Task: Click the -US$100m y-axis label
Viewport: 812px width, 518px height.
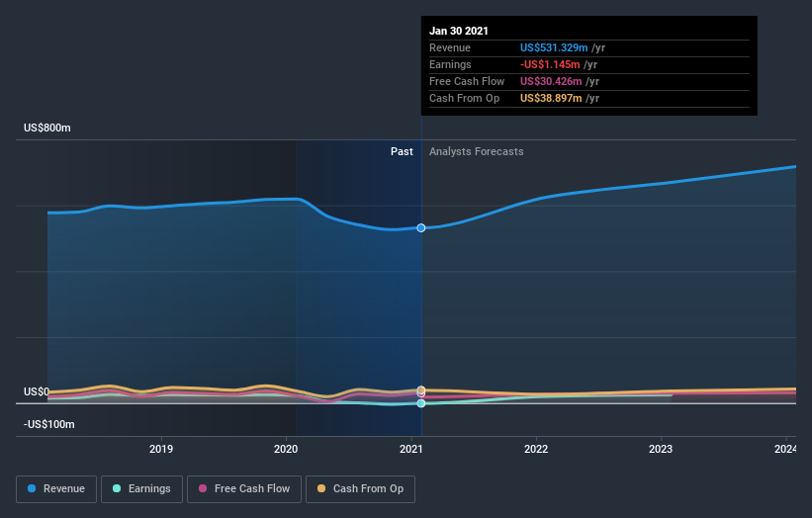Action: [x=49, y=424]
